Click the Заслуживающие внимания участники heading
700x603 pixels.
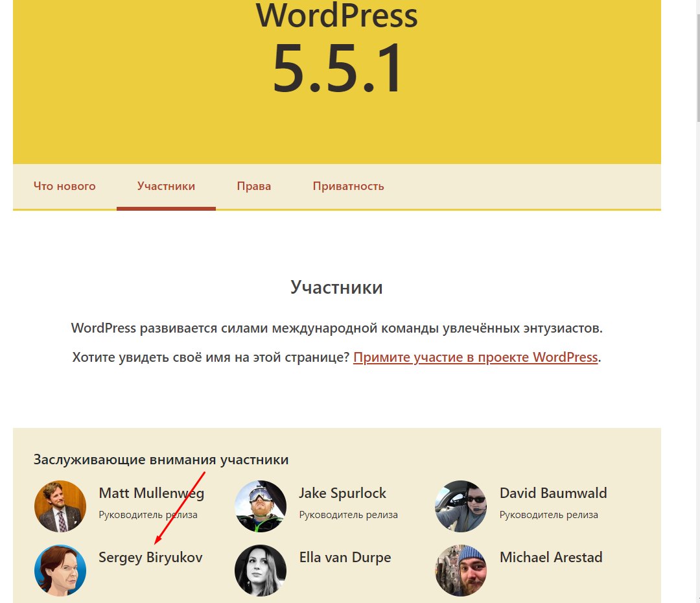tap(161, 460)
